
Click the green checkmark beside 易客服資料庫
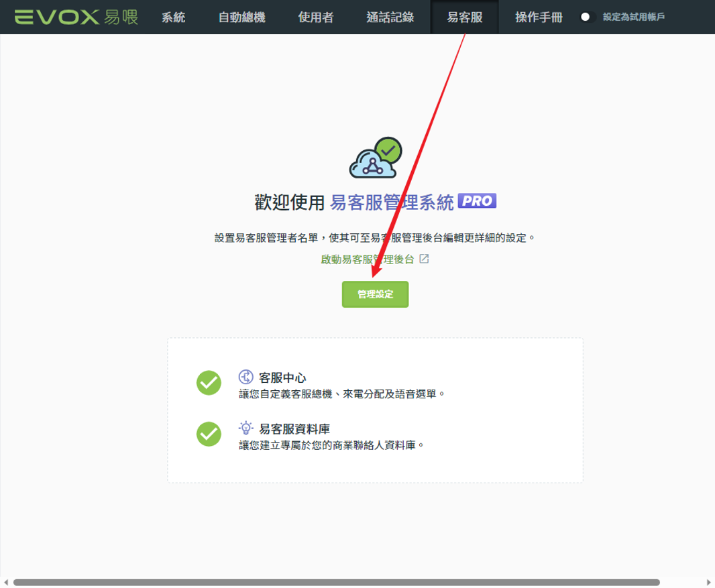pyautogui.click(x=209, y=434)
